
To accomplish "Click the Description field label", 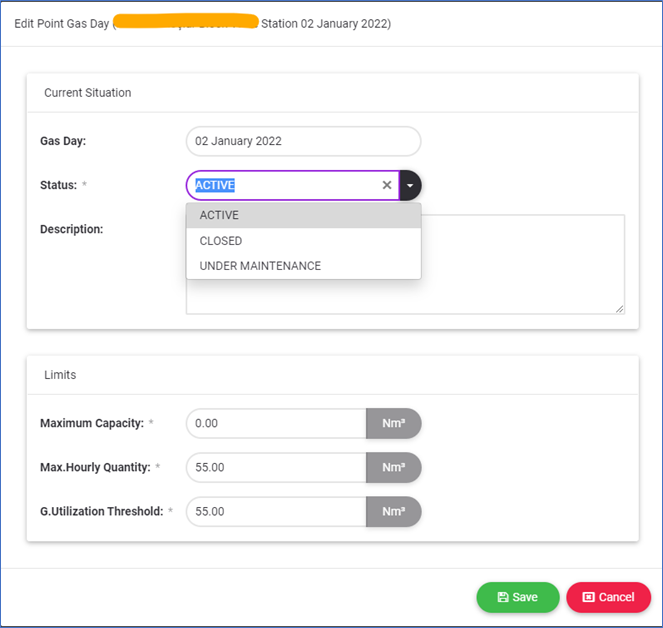I will (71, 229).
